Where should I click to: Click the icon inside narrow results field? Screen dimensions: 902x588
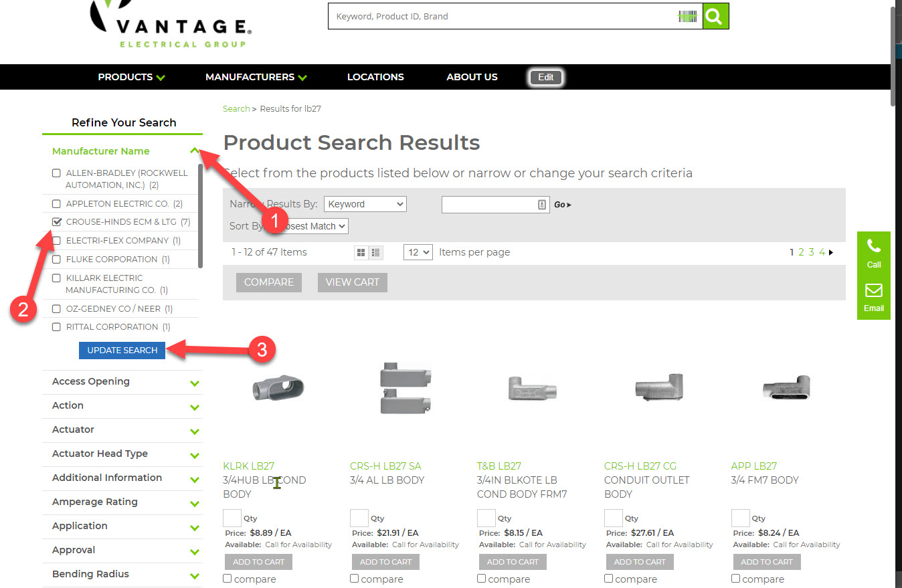tap(542, 205)
